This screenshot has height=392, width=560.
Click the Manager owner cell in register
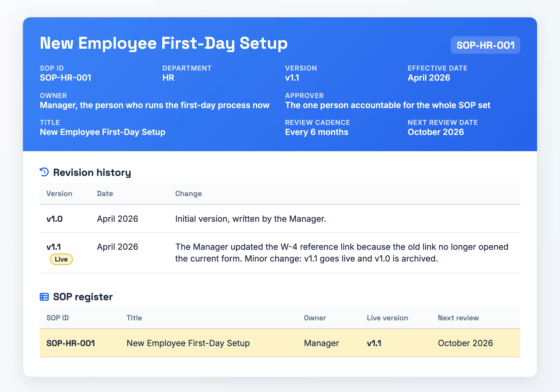coord(321,343)
